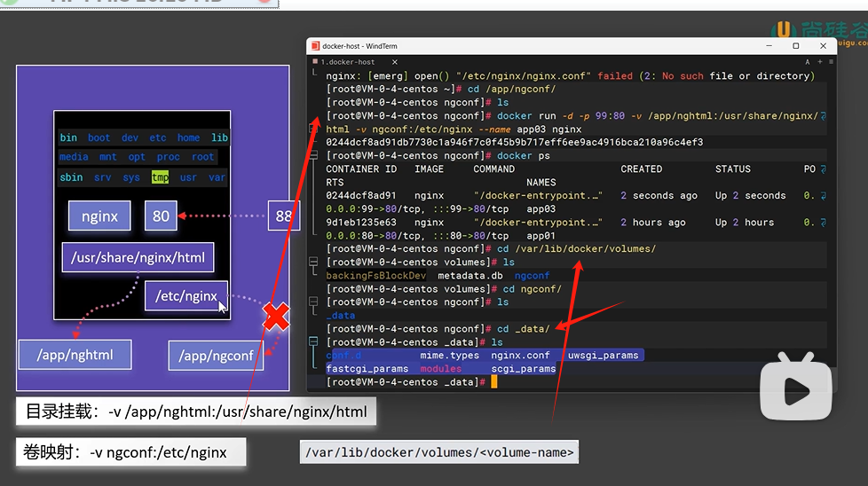Add new session with plus icon
868x486 pixels.
(x=820, y=62)
